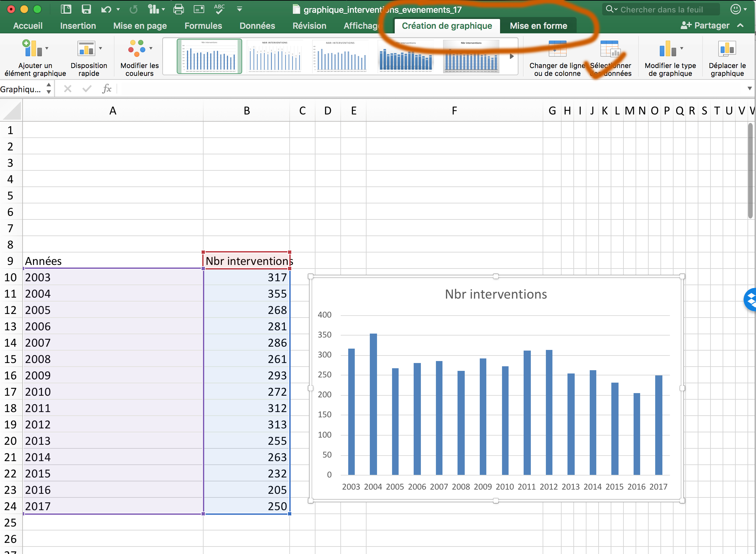Switch to the Mise en forme tab

pyautogui.click(x=538, y=26)
